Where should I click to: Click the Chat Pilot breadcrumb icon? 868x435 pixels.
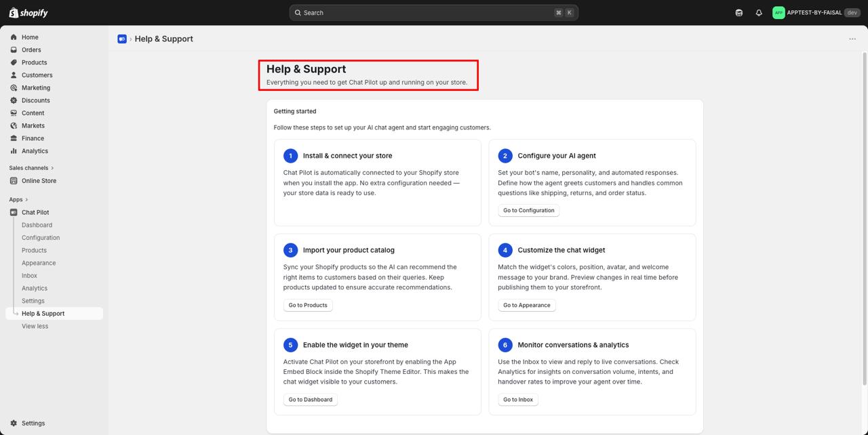point(122,39)
